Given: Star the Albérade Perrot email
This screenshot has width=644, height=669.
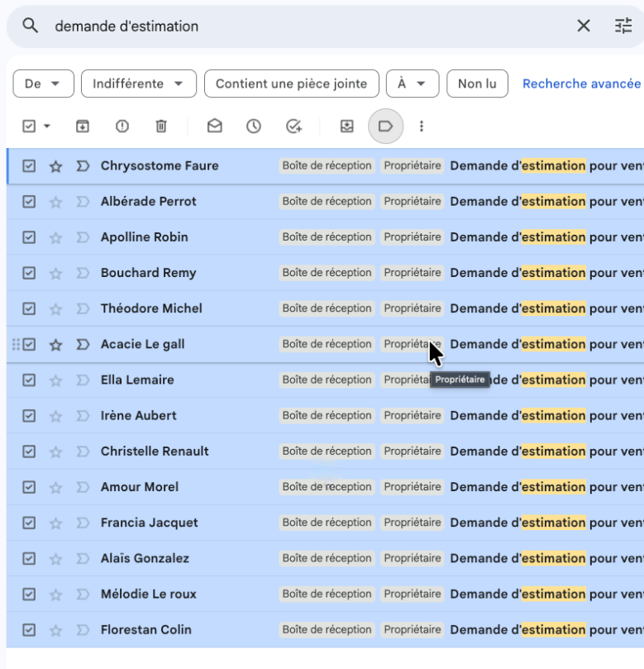Looking at the screenshot, I should click(55, 202).
